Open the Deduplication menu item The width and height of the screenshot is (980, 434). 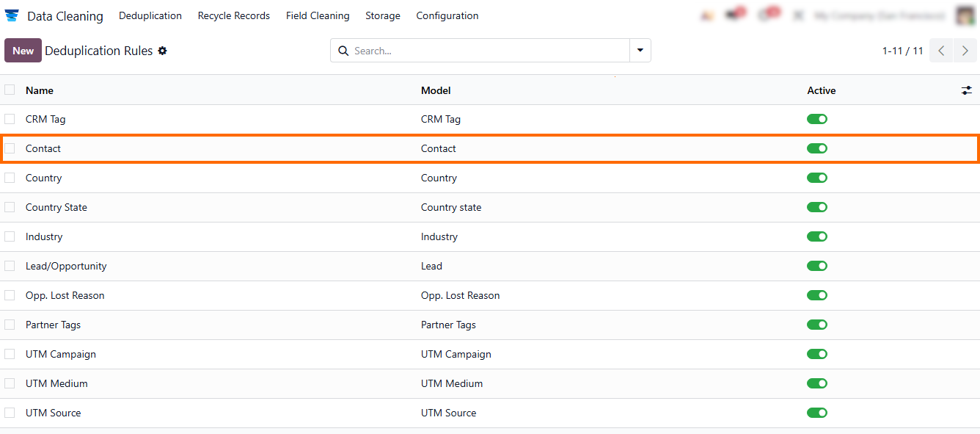click(x=150, y=15)
